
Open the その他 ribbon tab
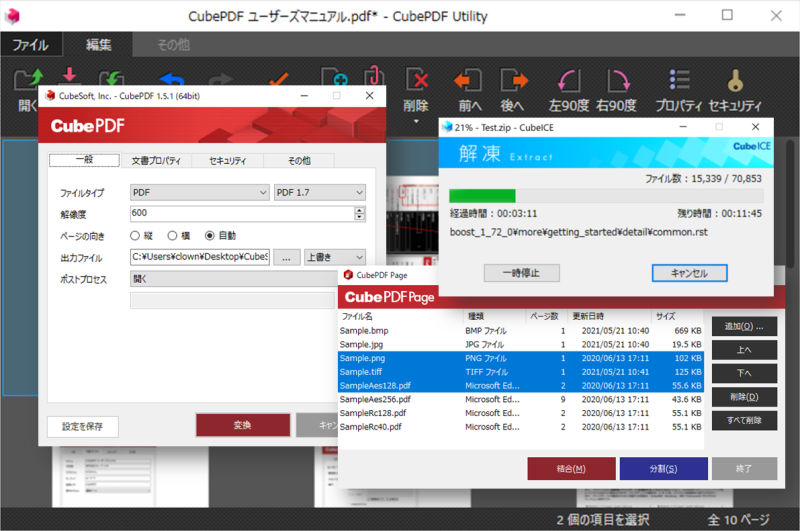(x=173, y=45)
